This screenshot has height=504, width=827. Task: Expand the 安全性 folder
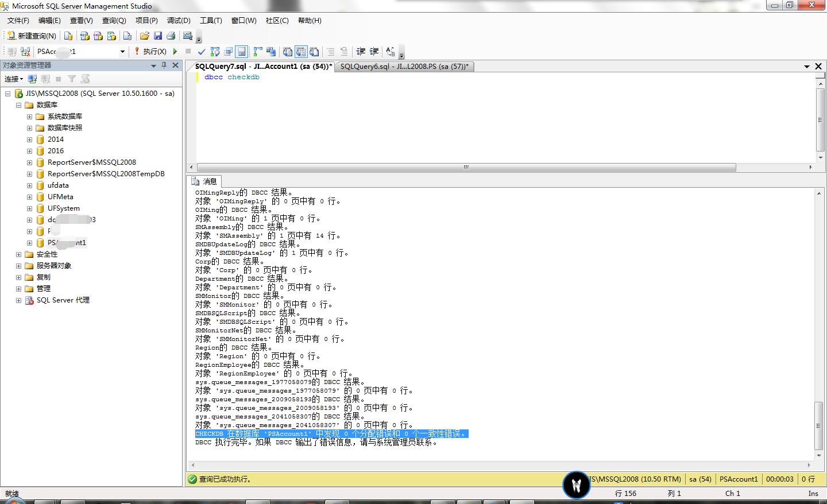tap(18, 254)
